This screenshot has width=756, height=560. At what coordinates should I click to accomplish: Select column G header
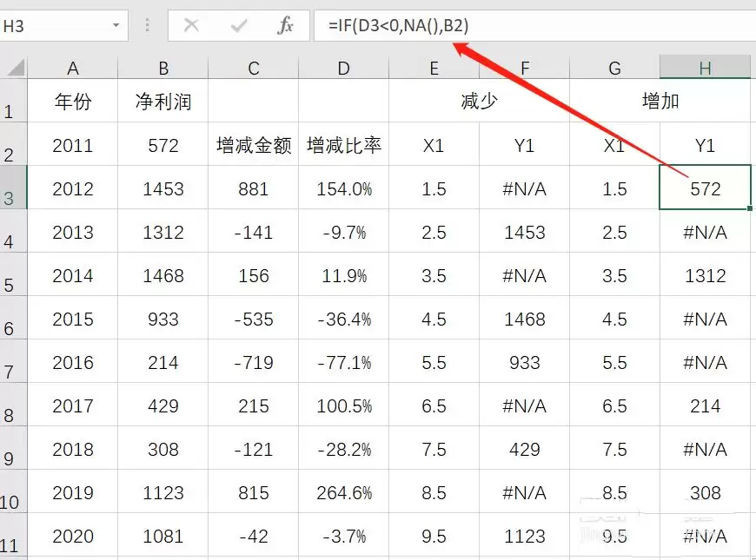point(614,68)
